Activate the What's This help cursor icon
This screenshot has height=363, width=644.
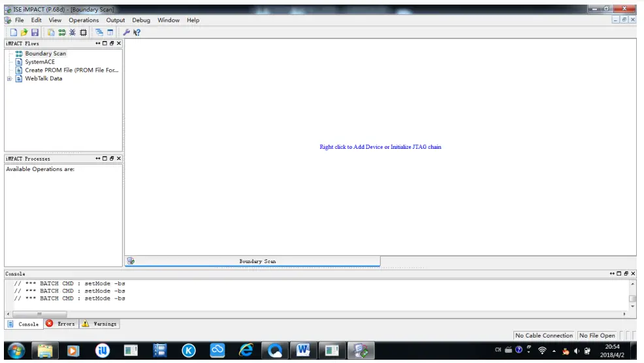[x=137, y=33]
